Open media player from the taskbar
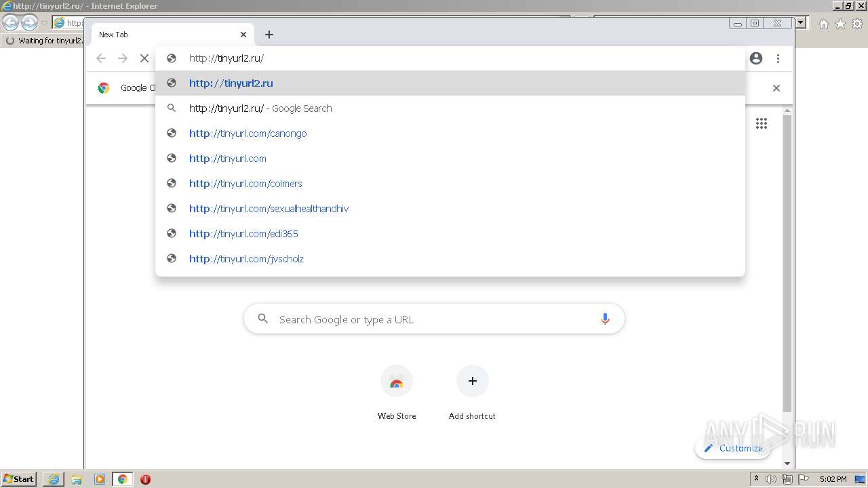 [x=100, y=479]
